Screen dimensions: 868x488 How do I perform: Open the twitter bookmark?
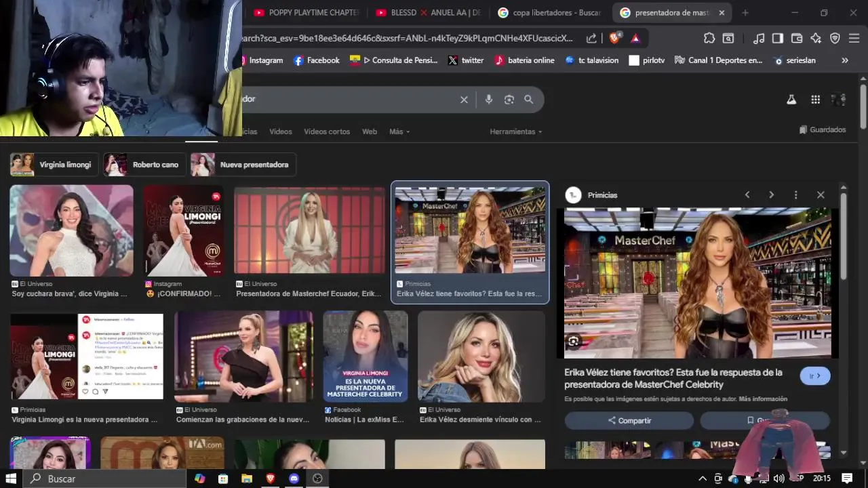[466, 60]
